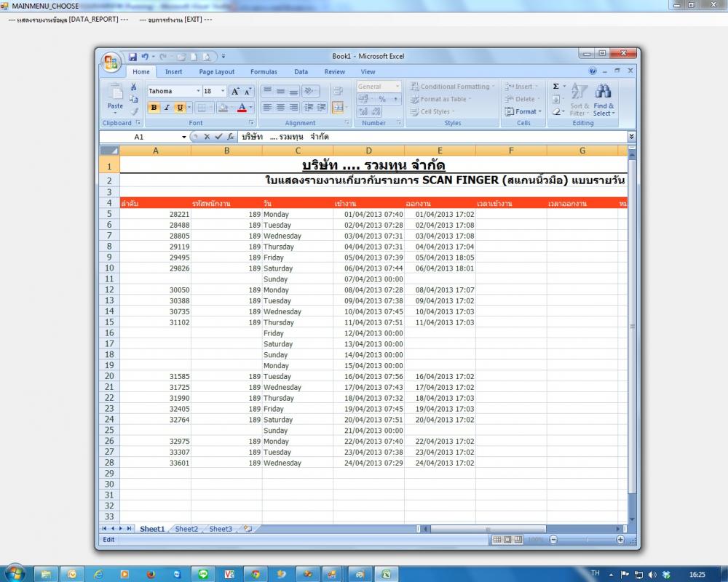This screenshot has width=728, height=582.
Task: Toggle Bold formatting
Action: 154,108
